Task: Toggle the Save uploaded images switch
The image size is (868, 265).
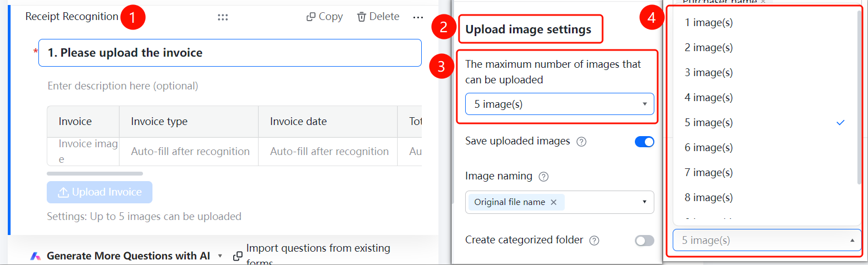Action: [x=644, y=142]
